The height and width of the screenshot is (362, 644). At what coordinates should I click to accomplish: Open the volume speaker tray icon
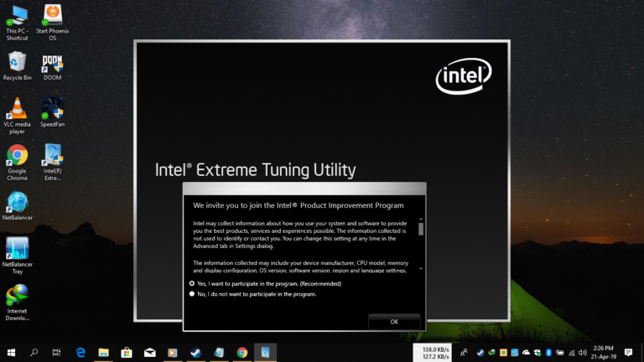point(583,353)
